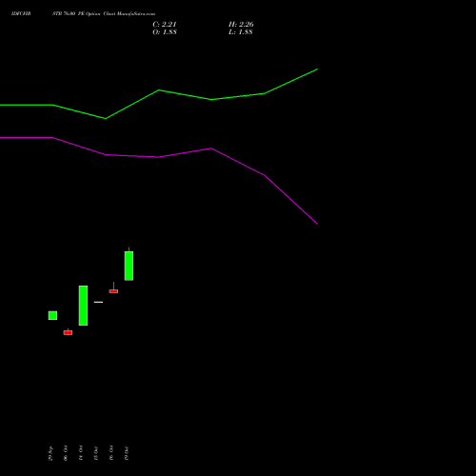Click the red candle above the 06 Oct label
Screen dimensions: 476x476
point(68,332)
